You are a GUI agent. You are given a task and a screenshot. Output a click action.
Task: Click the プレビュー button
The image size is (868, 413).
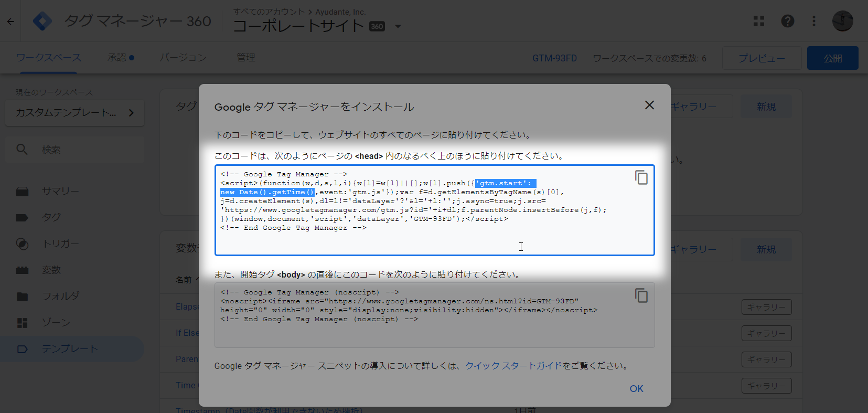(x=762, y=58)
